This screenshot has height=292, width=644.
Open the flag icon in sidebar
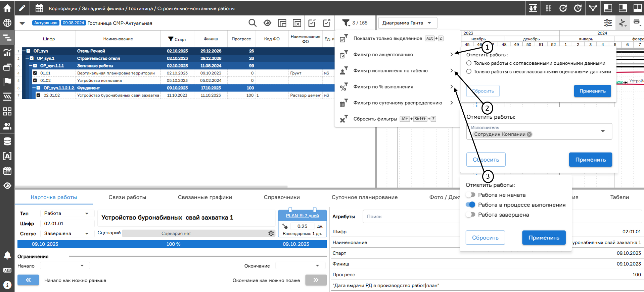tap(7, 82)
